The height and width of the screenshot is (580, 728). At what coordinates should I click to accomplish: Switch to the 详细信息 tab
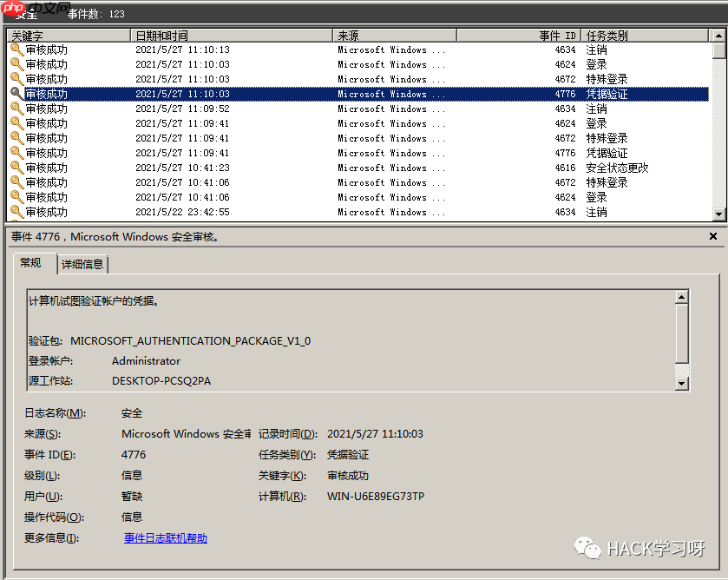point(82,265)
